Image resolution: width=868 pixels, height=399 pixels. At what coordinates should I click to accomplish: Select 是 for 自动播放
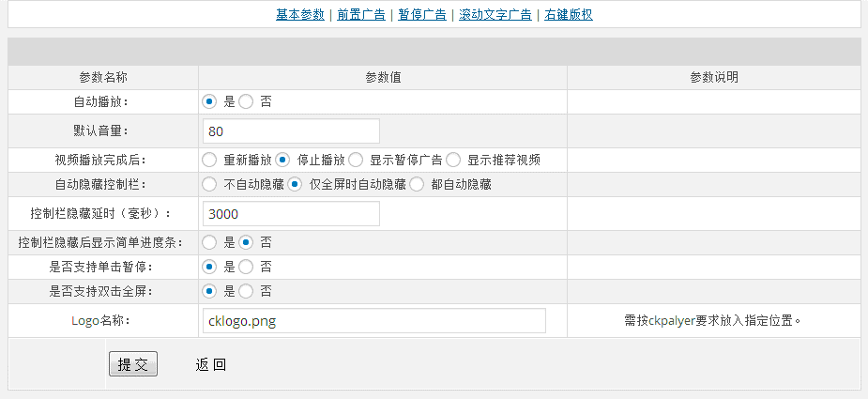[209, 102]
